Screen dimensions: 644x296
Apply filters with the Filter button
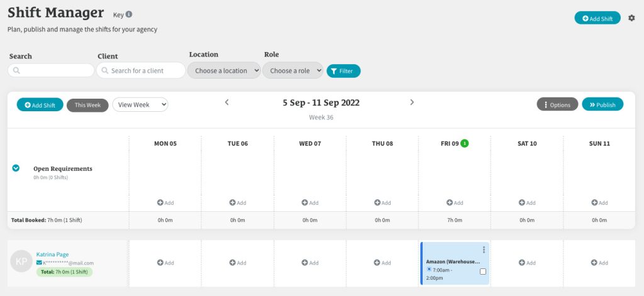point(343,71)
